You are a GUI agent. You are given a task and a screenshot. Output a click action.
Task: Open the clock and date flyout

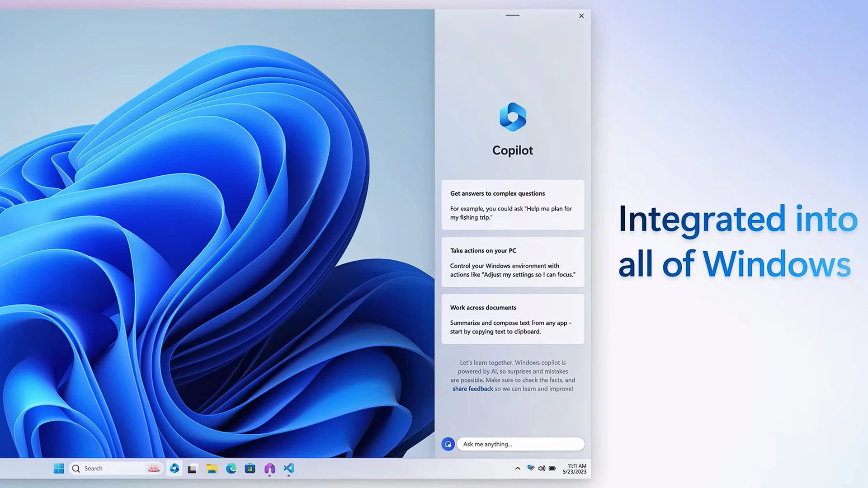(574, 469)
